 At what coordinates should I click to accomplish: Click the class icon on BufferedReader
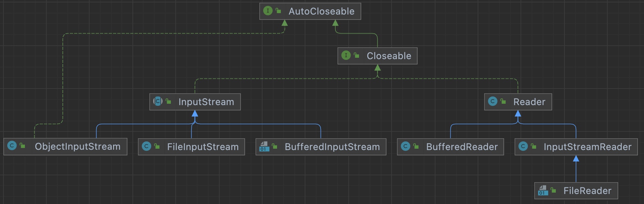[x=405, y=146]
